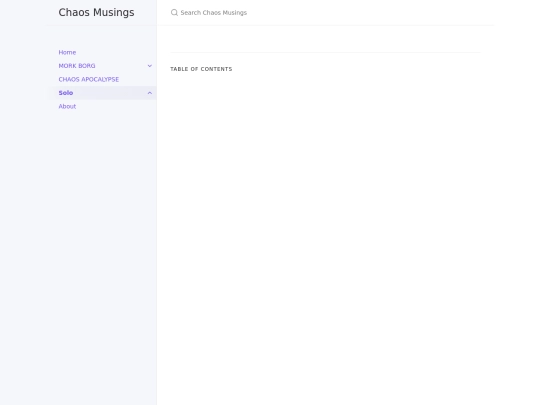
Task: Go to the CHAOS APOCALYPSE page
Action: click(89, 79)
